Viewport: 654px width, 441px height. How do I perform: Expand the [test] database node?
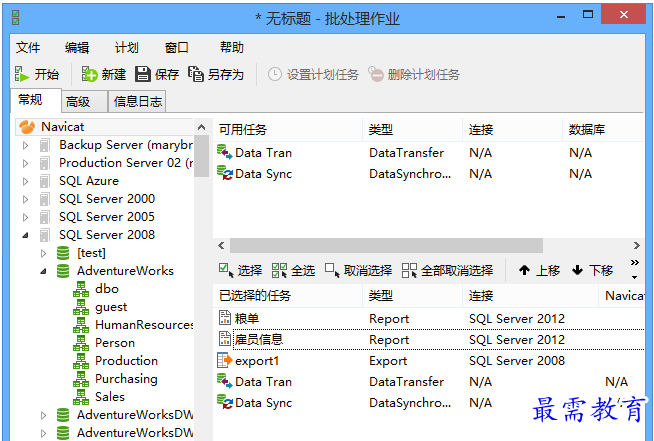pos(43,253)
